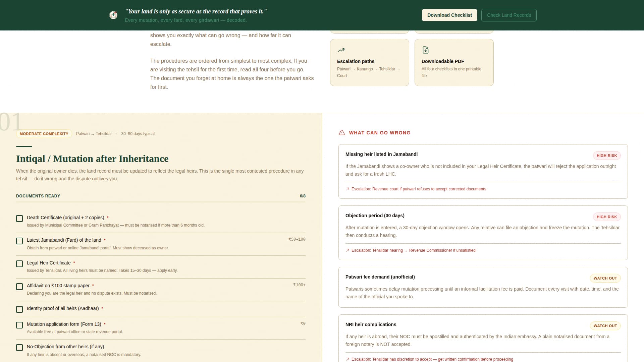Viewport: 644px width, 362px height.
Task: Click escalation arrow icon for Tehsildar hearing note
Action: [347, 250]
